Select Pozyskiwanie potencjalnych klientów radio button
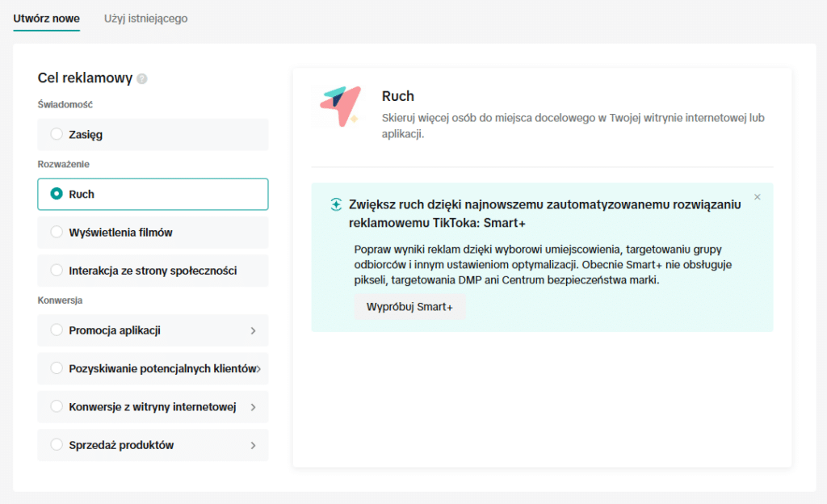The width and height of the screenshot is (827, 504). [x=57, y=368]
